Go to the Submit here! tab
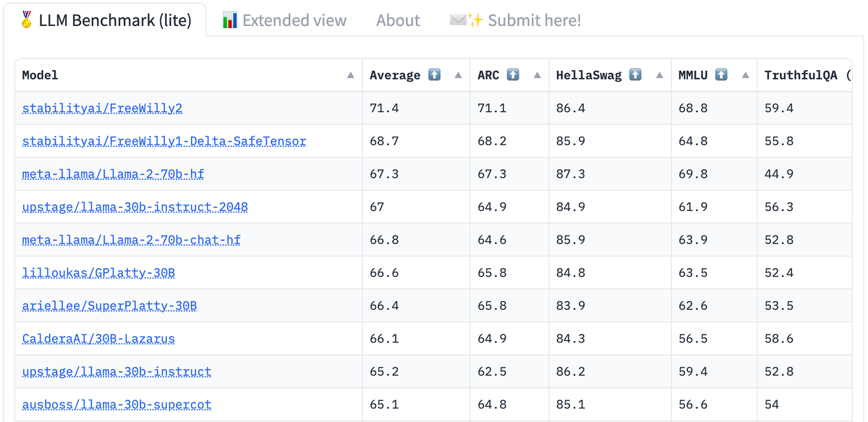 click(515, 20)
